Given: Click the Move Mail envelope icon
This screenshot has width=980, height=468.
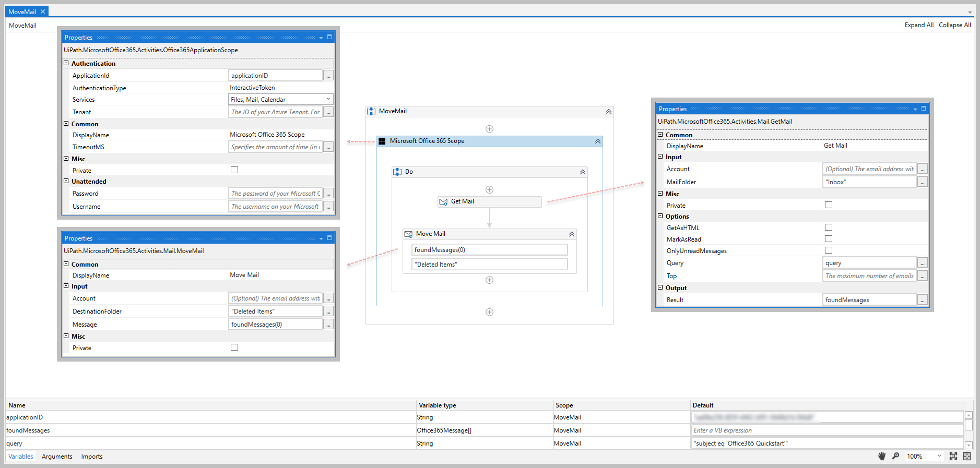Looking at the screenshot, I should tap(408, 234).
